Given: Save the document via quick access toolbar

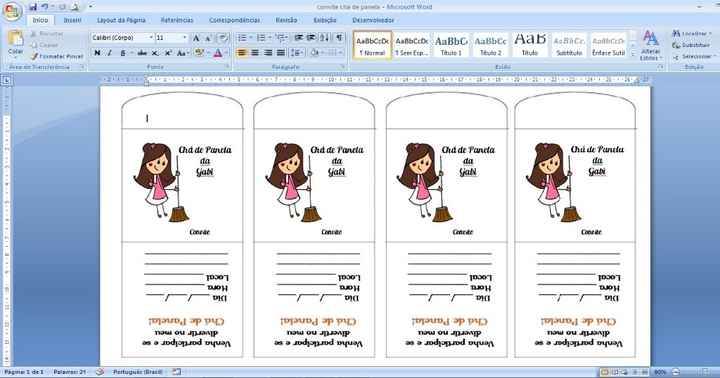Looking at the screenshot, I should coord(33,7).
